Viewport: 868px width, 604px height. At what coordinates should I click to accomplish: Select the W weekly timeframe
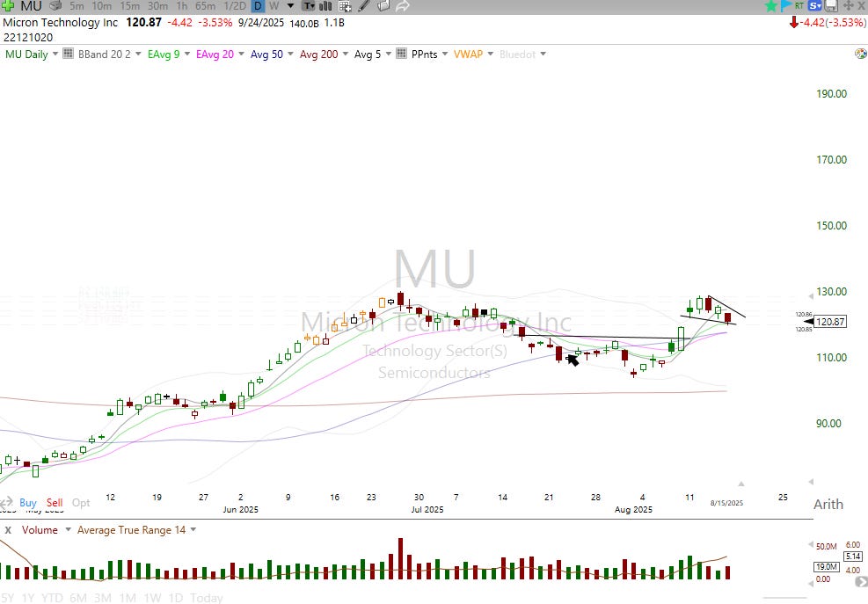274,6
